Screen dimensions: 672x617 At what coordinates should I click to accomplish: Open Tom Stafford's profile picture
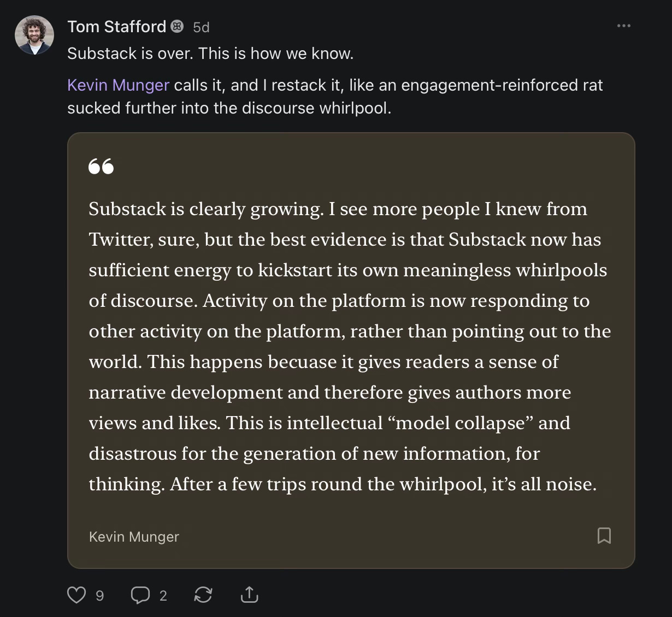[x=34, y=35]
